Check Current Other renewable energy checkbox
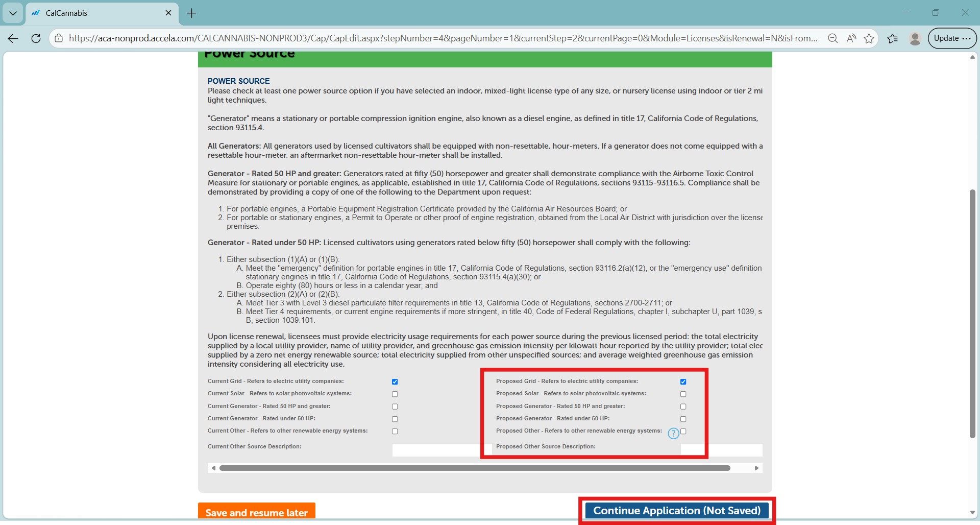 pos(395,432)
